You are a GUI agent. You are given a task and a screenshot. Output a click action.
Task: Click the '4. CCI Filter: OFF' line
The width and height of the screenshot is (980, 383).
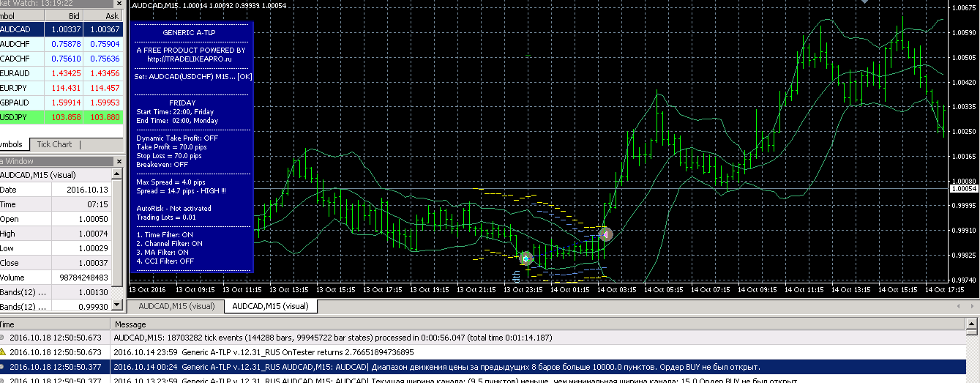point(165,261)
